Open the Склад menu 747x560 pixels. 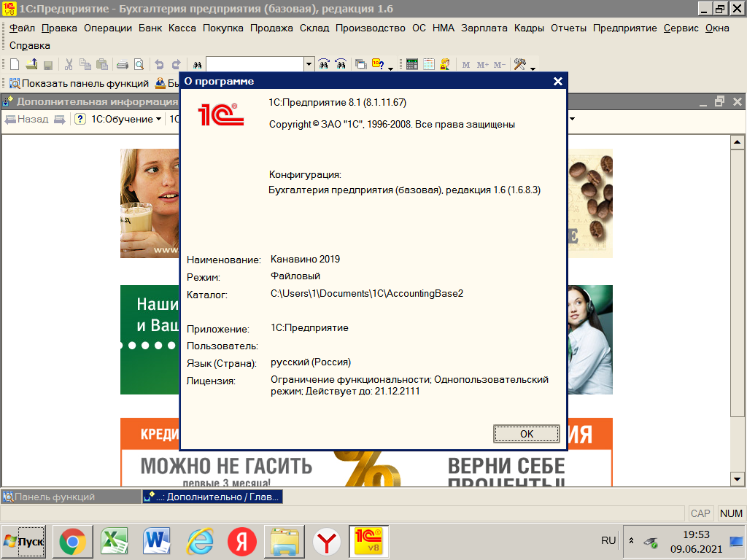coord(314,28)
